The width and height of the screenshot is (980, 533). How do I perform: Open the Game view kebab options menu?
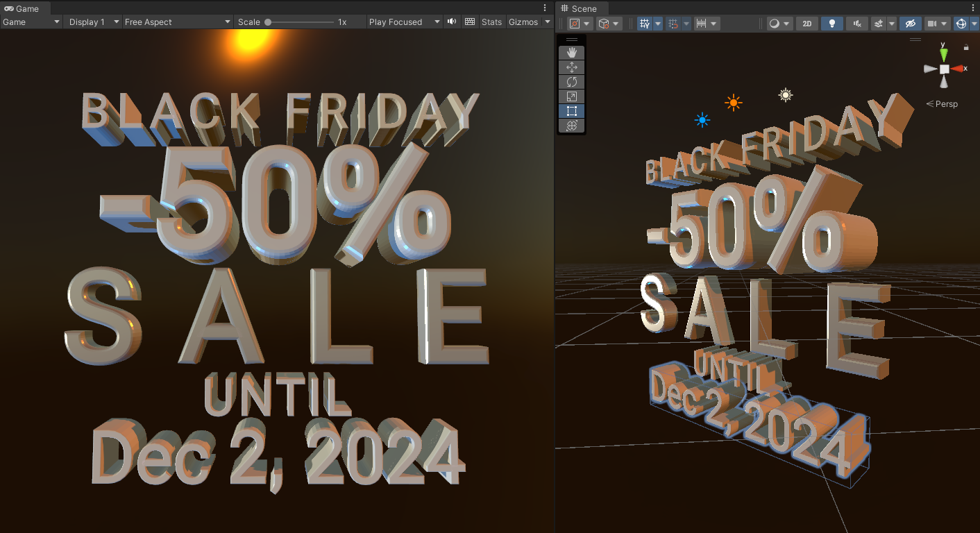pos(544,8)
